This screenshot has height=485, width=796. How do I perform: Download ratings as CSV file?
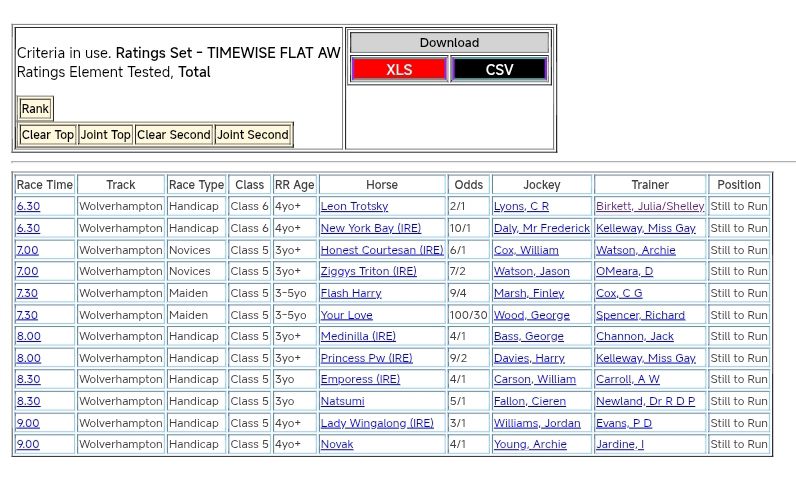point(499,70)
